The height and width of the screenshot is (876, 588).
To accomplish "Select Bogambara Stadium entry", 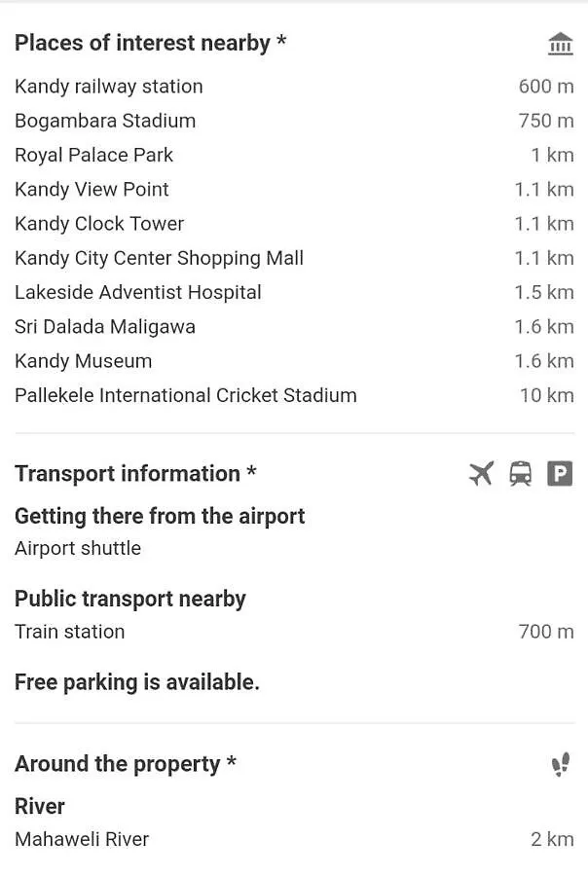I will pyautogui.click(x=294, y=121).
